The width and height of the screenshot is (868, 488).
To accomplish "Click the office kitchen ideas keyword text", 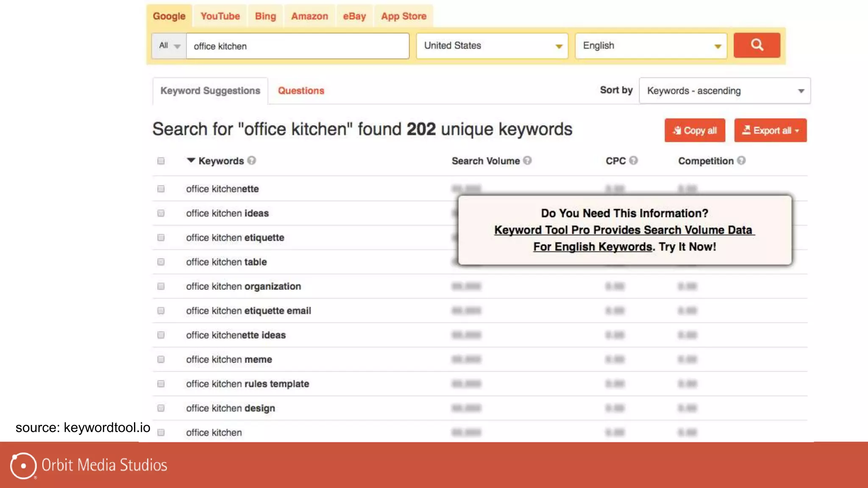I will point(227,213).
